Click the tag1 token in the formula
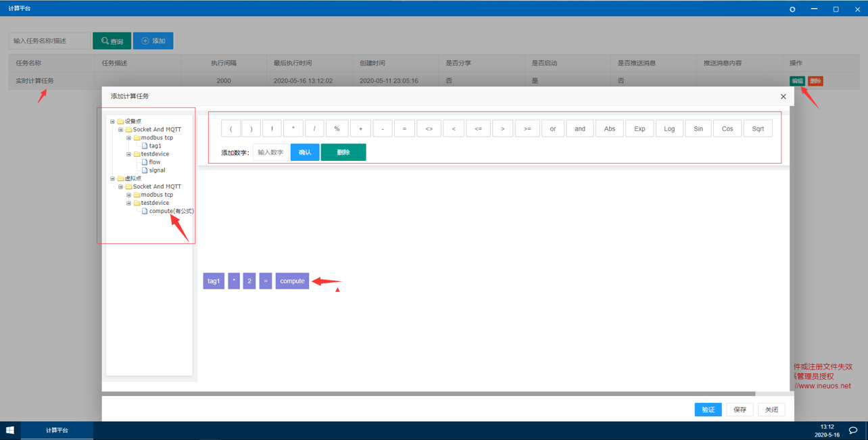Image resolution: width=868 pixels, height=440 pixels. point(214,281)
